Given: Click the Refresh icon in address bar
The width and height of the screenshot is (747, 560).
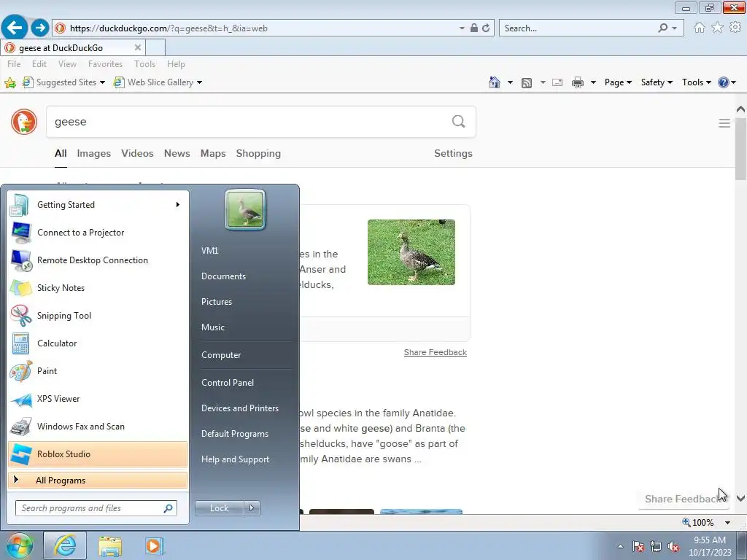Looking at the screenshot, I should 486,28.
